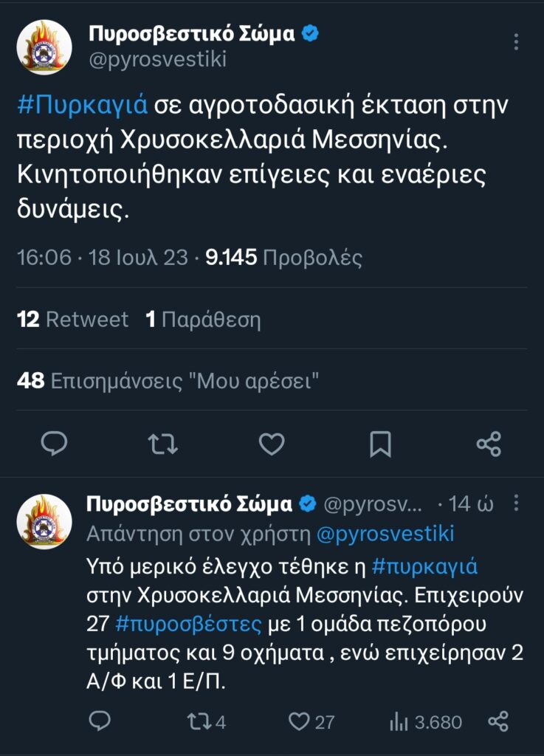
Task: View the 1 Παράθεση quote tweets
Action: [x=203, y=319]
